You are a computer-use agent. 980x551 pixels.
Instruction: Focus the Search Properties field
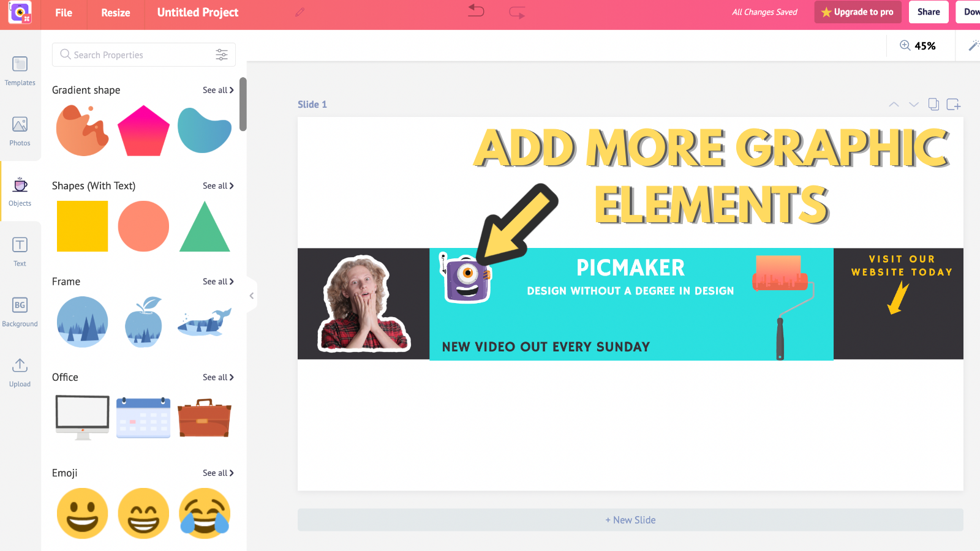[x=144, y=54]
